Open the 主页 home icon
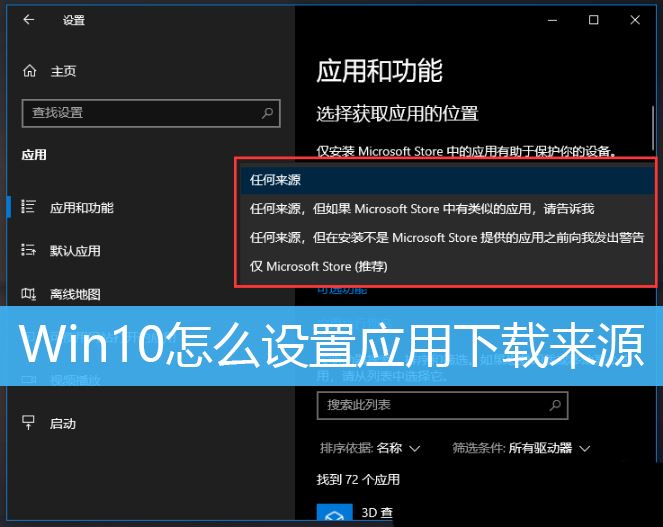 pos(29,71)
